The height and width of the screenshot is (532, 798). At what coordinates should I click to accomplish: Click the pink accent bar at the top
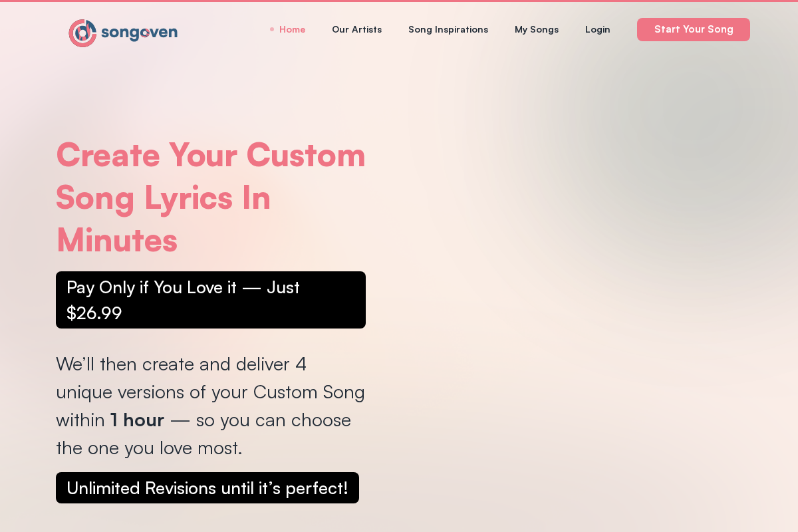point(399,1)
